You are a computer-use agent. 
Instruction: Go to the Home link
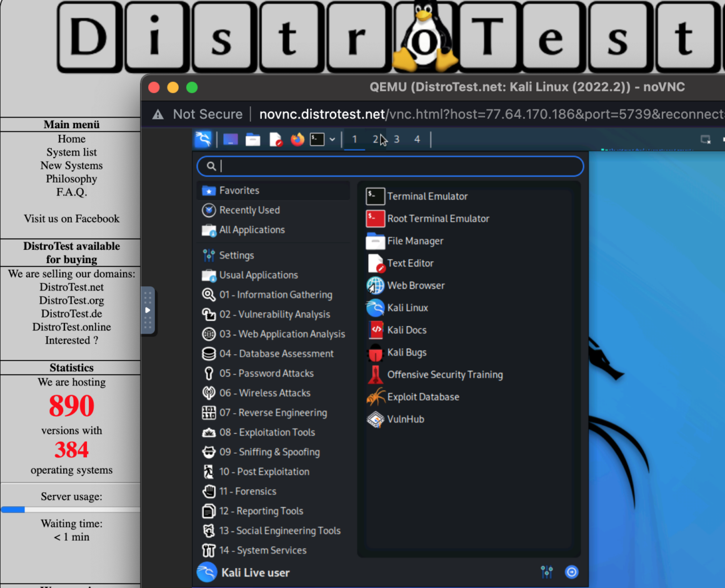tap(72, 139)
